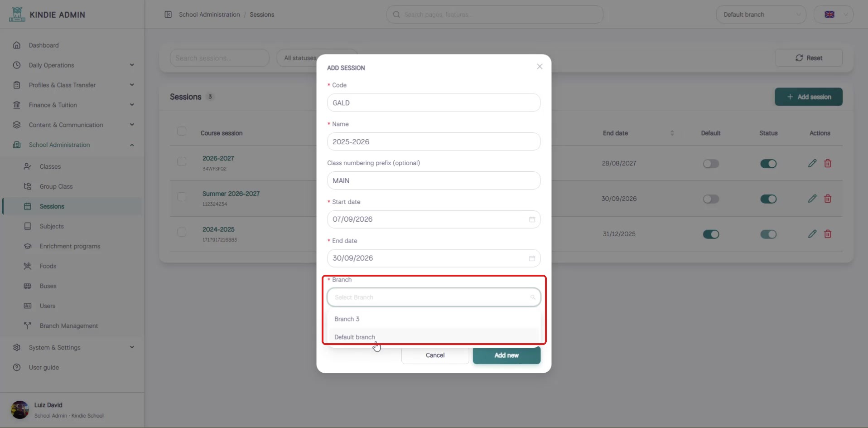Click the search icon in Branch field
This screenshot has width=868, height=428.
click(533, 297)
